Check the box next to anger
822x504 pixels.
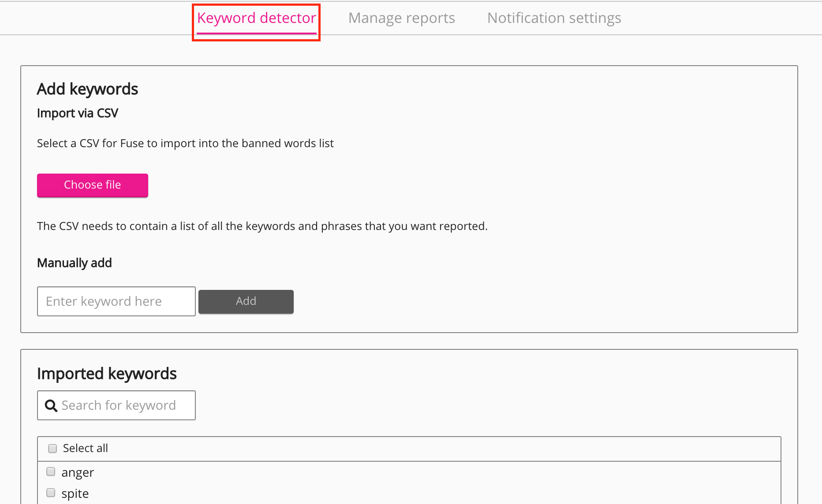point(51,472)
